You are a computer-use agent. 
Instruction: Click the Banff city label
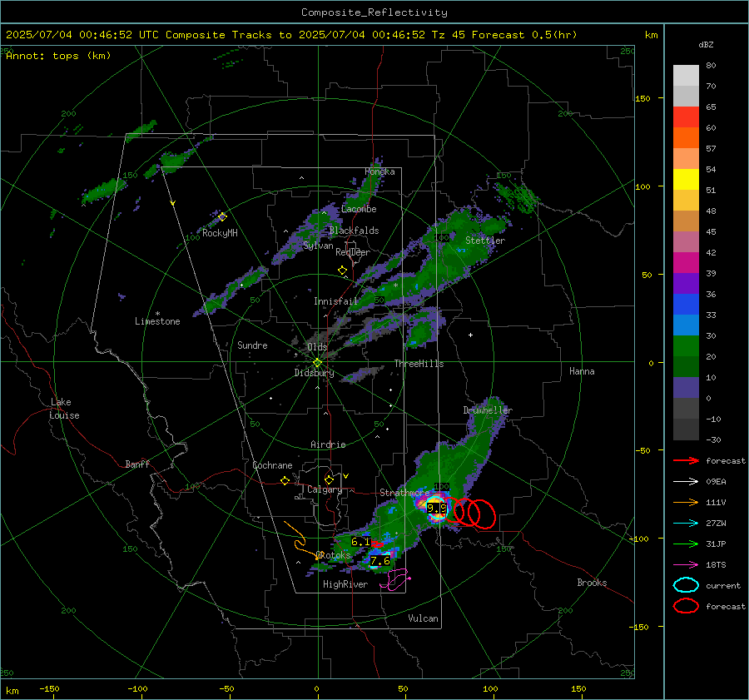pos(137,464)
